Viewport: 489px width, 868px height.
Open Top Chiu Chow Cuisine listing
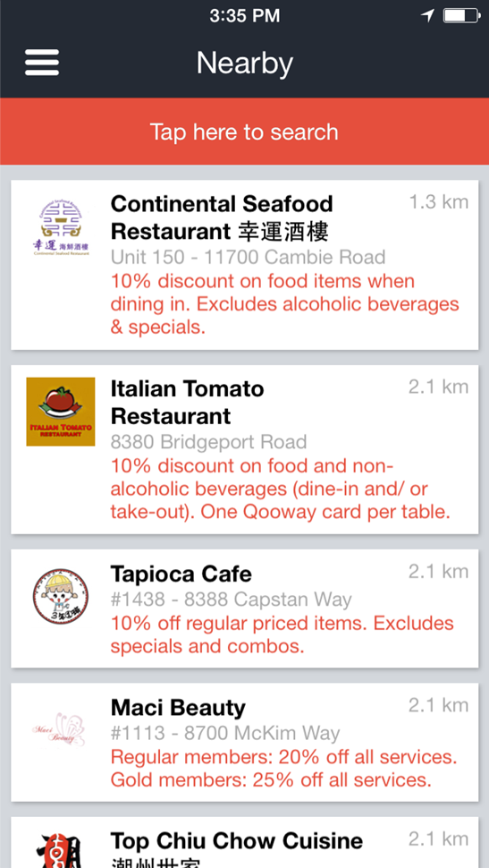click(x=245, y=843)
